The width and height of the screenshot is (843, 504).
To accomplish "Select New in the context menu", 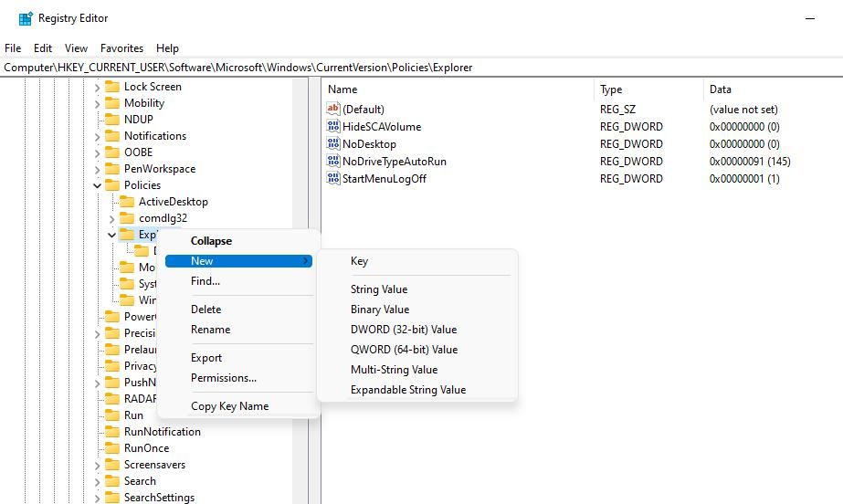I will tap(238, 260).
